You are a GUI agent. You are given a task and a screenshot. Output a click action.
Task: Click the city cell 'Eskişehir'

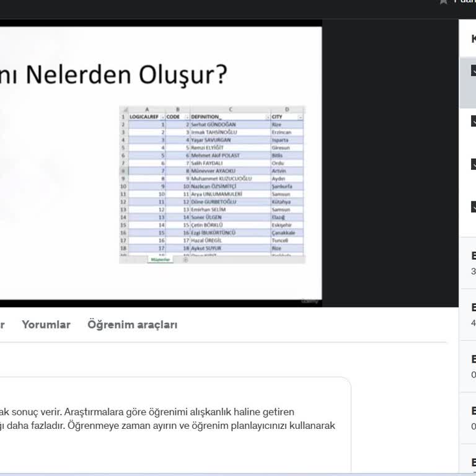pyautogui.click(x=287, y=225)
